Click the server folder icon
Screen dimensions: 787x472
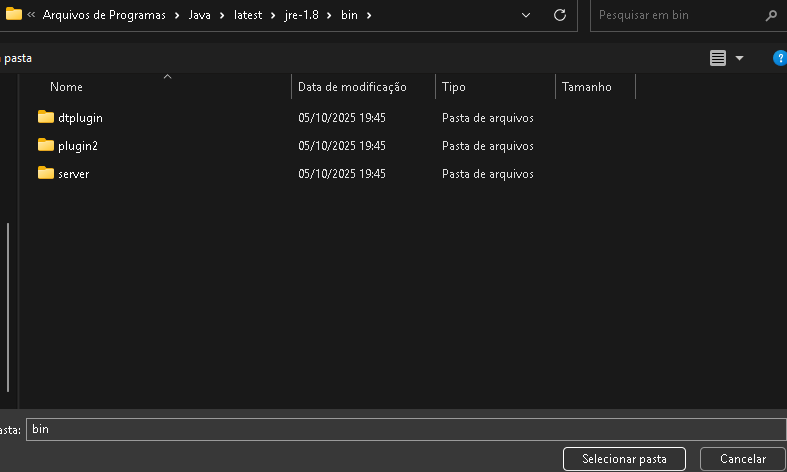46,173
